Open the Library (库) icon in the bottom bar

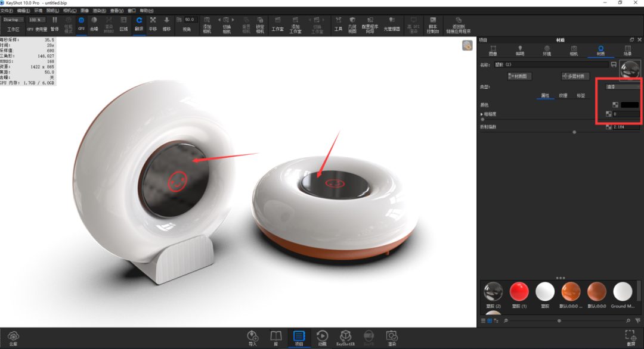[276, 338]
